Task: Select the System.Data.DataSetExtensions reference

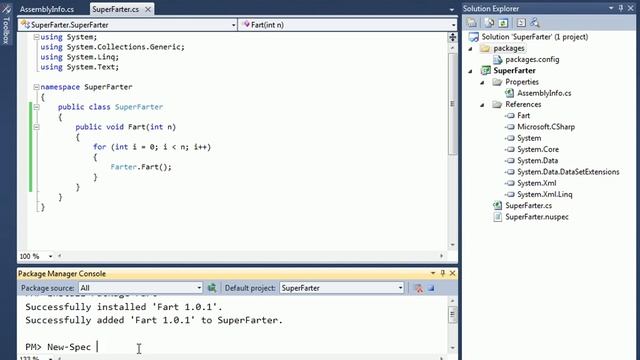Action: tap(568, 172)
